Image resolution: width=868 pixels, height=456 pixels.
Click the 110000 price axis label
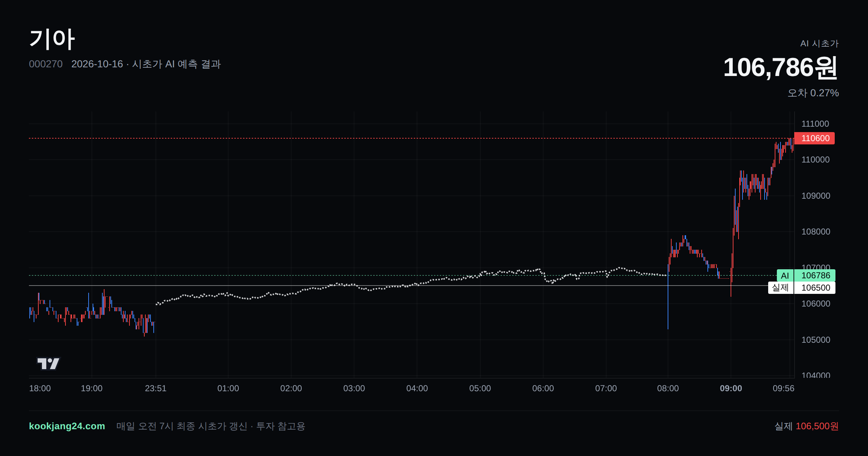point(816,160)
